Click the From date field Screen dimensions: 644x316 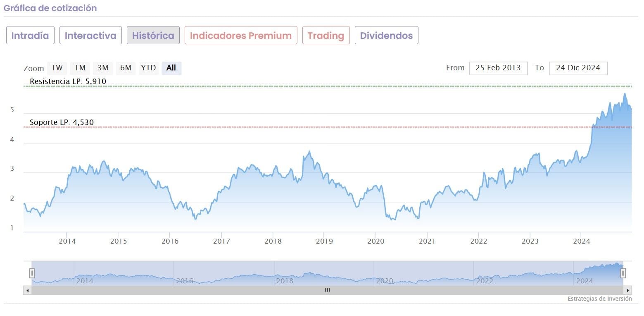tap(498, 68)
